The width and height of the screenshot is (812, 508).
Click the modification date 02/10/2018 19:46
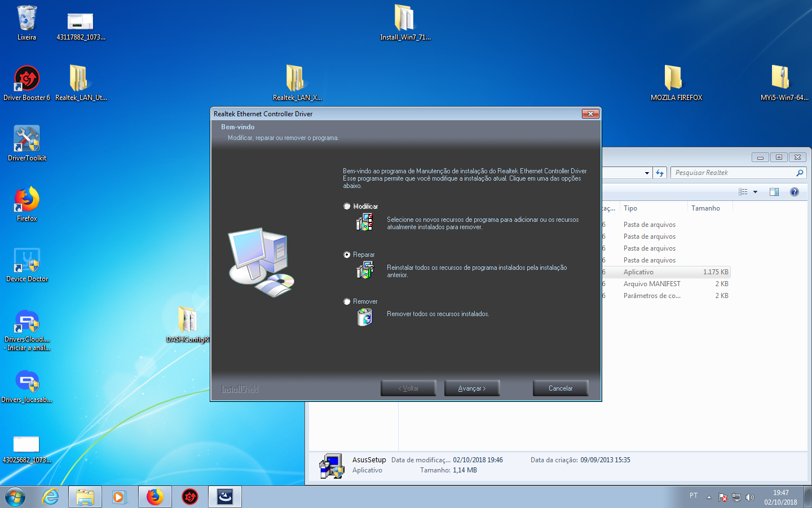pos(478,460)
